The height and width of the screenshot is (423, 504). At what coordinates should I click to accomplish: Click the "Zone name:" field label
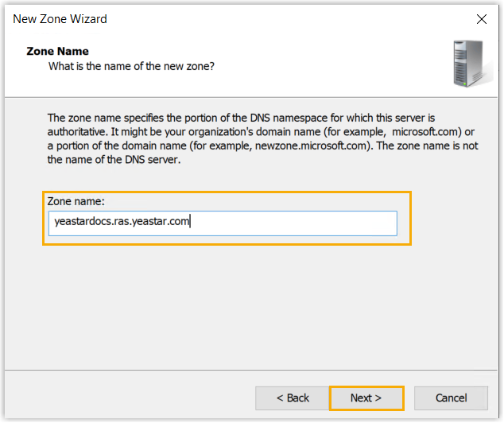coord(76,201)
